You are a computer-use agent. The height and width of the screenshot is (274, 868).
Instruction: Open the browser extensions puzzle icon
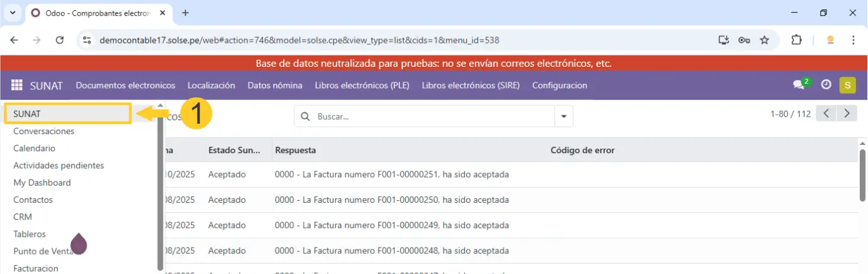click(796, 40)
